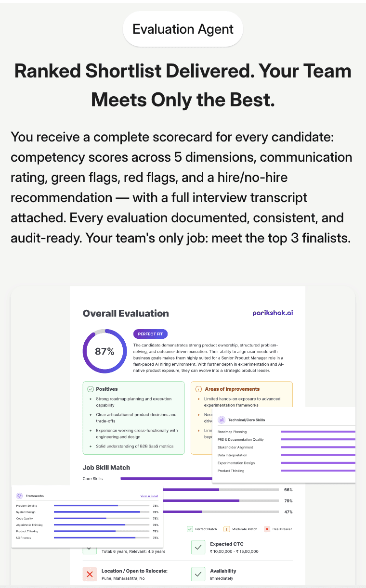Click the Frameworks panel icon

[20, 496]
